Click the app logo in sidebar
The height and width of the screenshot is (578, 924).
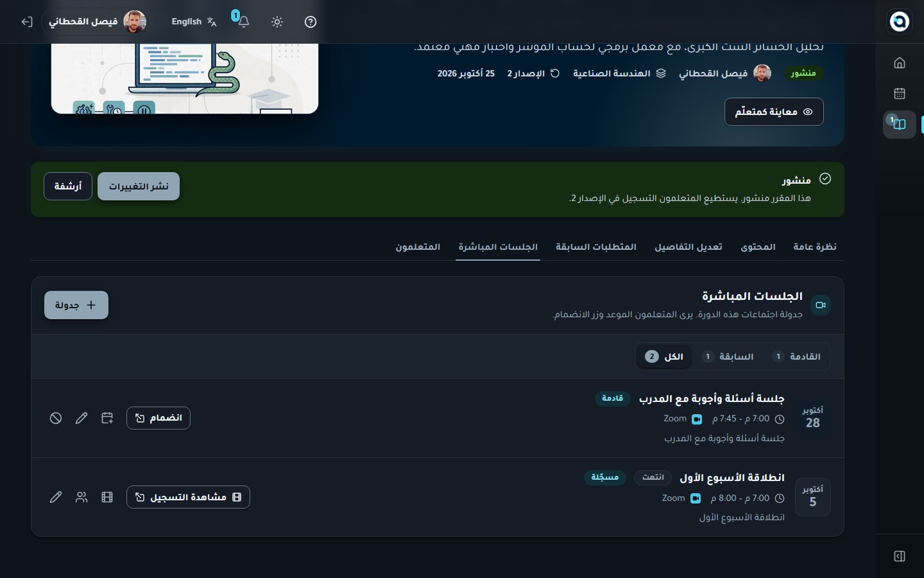click(x=900, y=21)
